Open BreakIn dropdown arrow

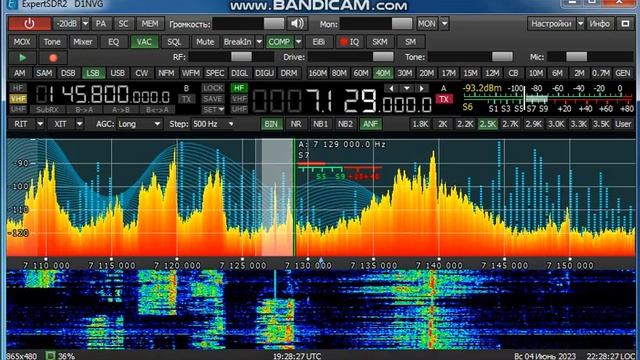pyautogui.click(x=259, y=42)
